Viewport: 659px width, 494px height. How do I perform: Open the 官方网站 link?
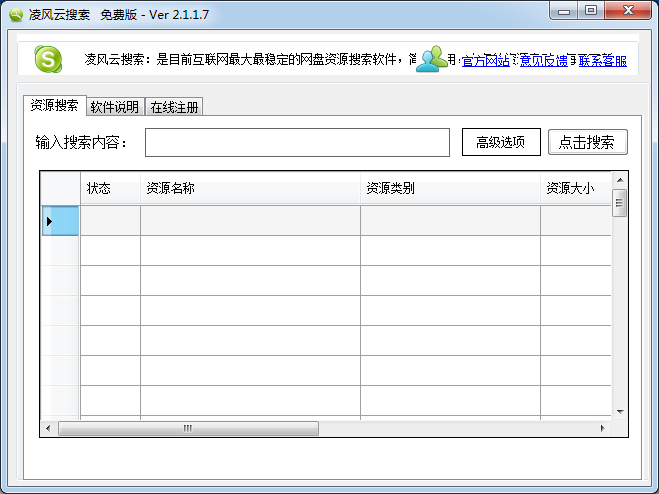click(485, 61)
